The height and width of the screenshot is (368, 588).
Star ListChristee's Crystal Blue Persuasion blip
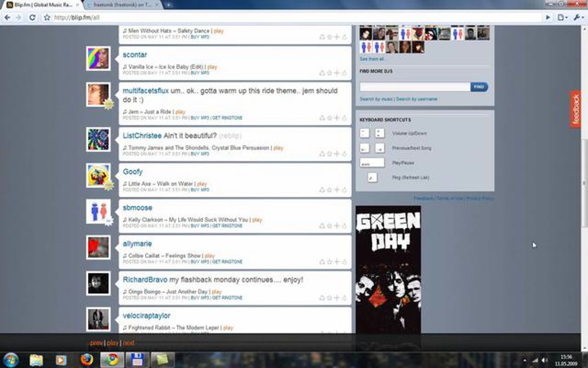click(330, 154)
